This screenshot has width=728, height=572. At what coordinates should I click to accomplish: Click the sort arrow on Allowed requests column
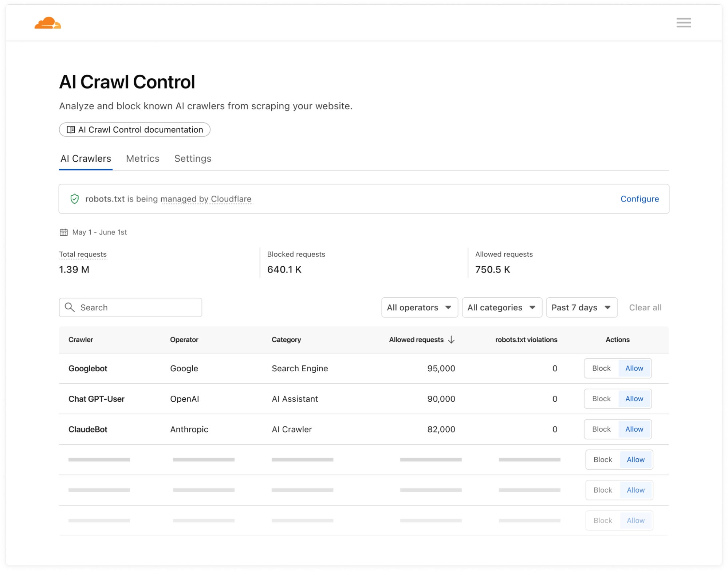(x=452, y=340)
